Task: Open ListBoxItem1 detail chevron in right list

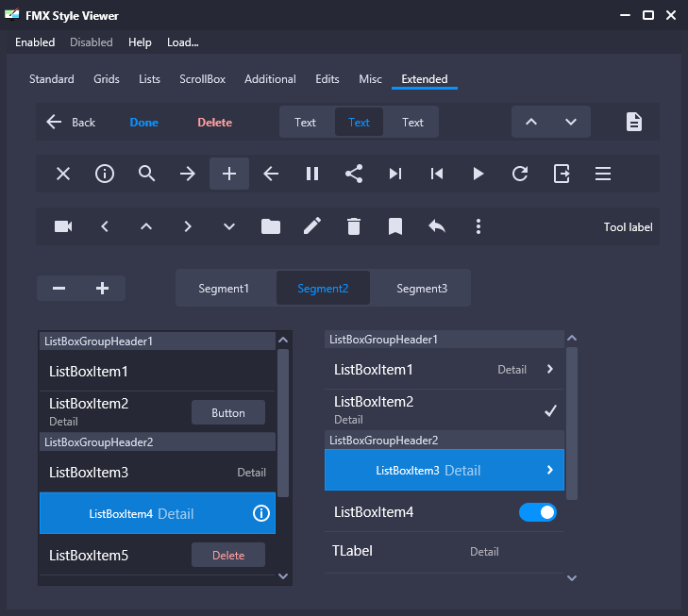Action: click(550, 369)
